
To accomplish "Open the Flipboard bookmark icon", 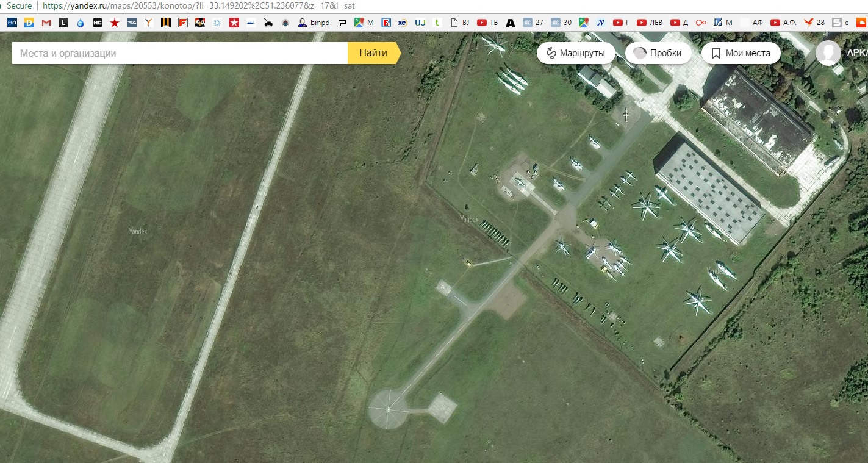I will [x=182, y=23].
